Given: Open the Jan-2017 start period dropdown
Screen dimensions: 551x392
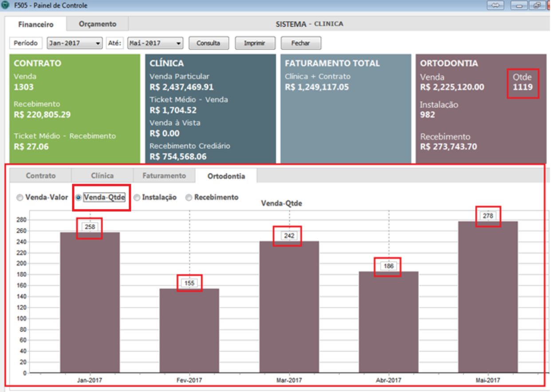Looking at the screenshot, I should [x=75, y=43].
